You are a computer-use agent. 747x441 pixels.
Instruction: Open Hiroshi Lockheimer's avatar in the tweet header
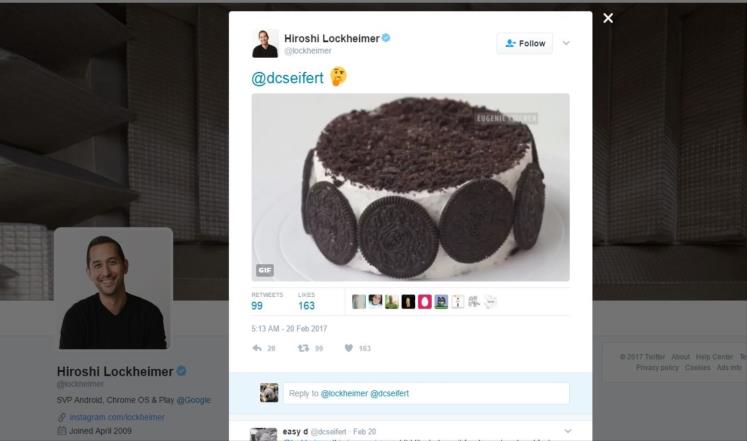coord(265,43)
